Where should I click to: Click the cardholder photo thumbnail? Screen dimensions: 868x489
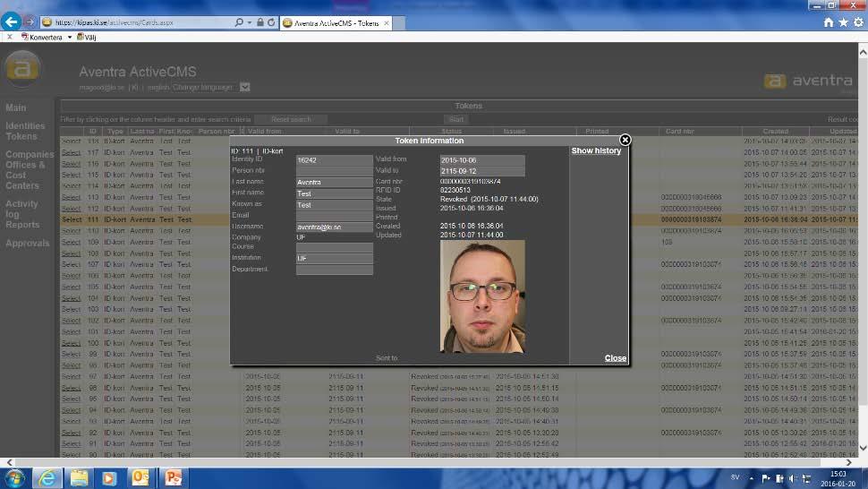click(482, 296)
